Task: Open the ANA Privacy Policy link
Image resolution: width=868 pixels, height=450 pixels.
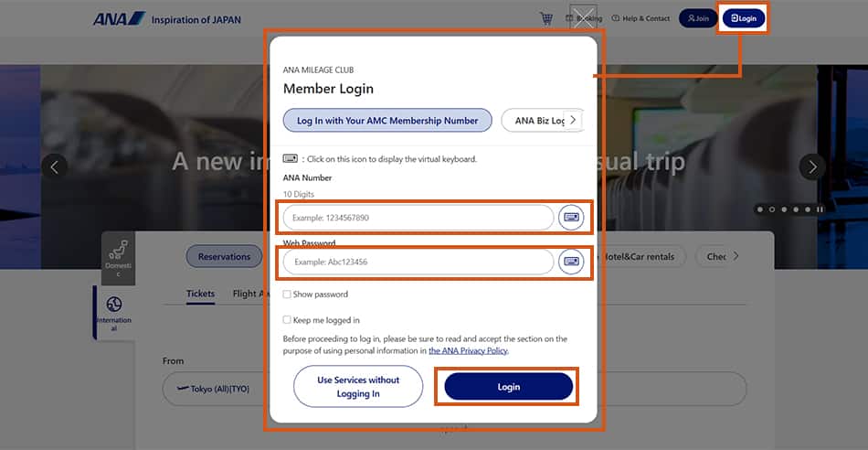Action: (468, 350)
